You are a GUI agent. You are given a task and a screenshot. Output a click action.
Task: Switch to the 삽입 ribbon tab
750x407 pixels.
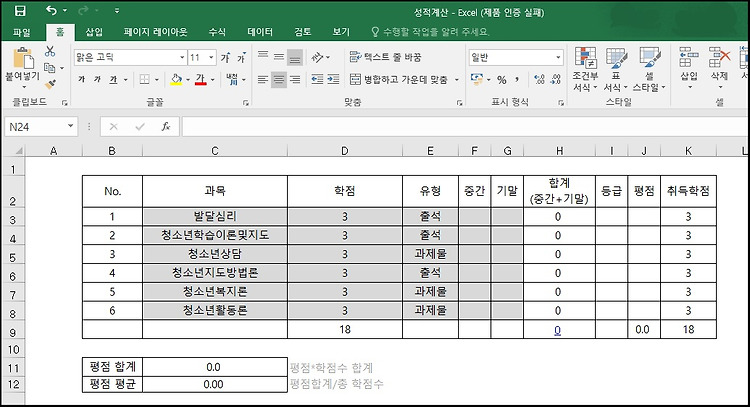coord(94,32)
